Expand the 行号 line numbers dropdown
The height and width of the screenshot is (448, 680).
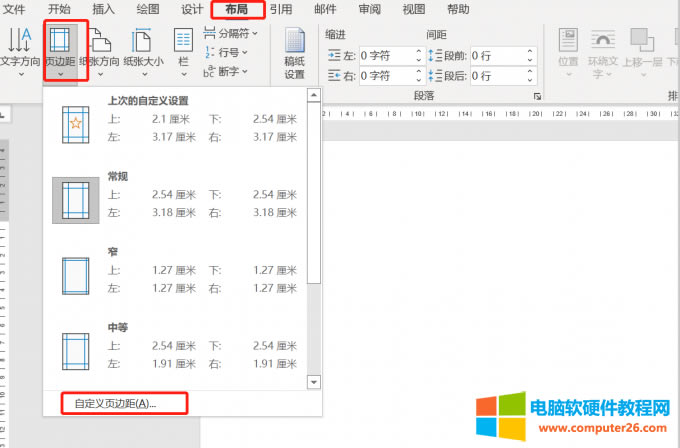tap(231, 52)
